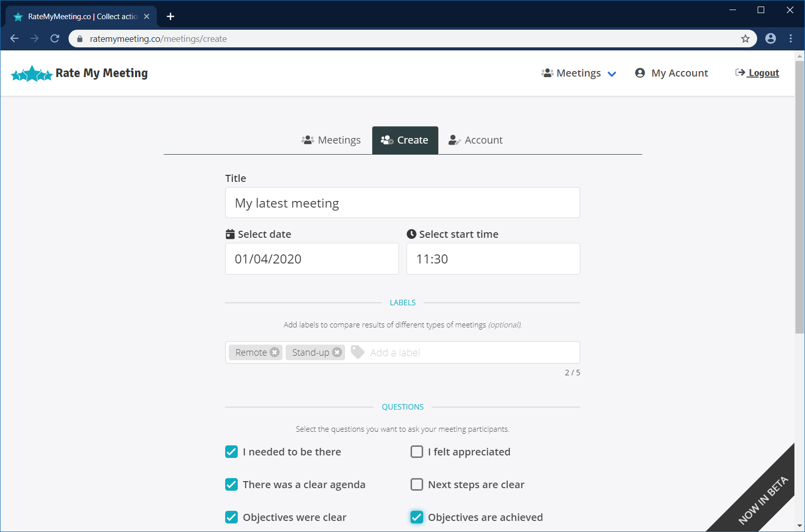Bookmark this page with the star icon
The height and width of the screenshot is (532, 805).
(746, 39)
